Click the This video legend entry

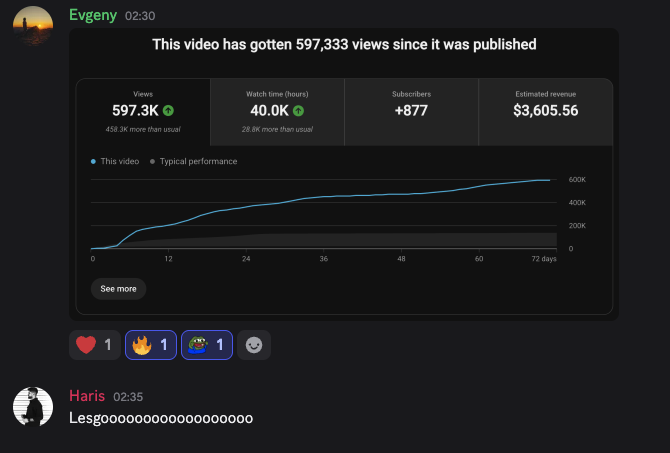[115, 161]
